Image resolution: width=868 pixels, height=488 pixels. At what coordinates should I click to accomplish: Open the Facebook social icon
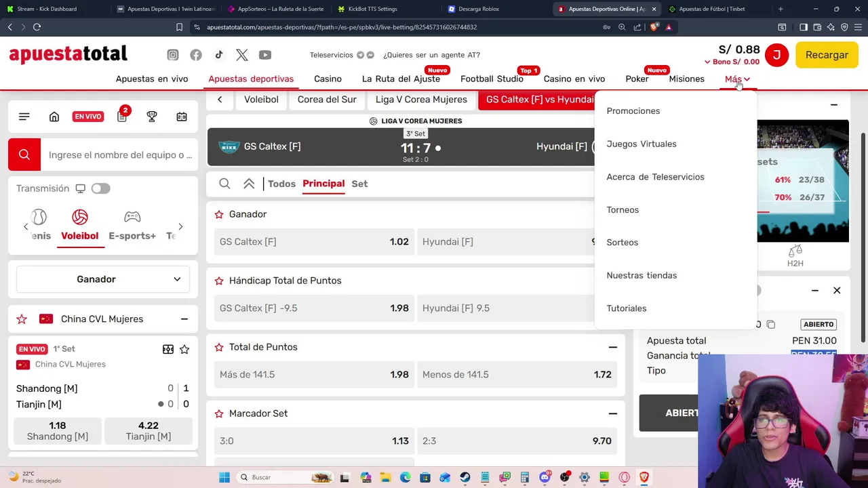196,55
